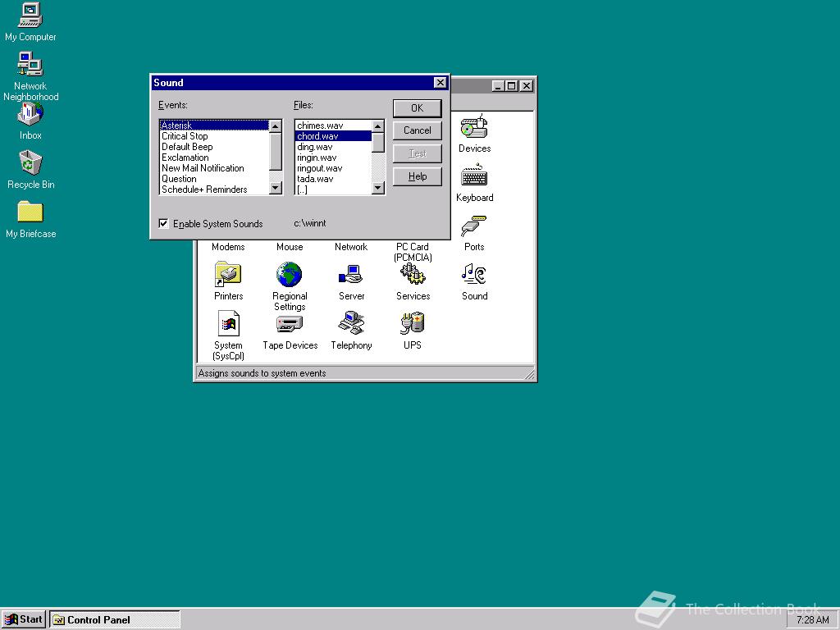The width and height of the screenshot is (840, 630).
Task: Click the Network label in Control Panel
Action: click(x=351, y=247)
